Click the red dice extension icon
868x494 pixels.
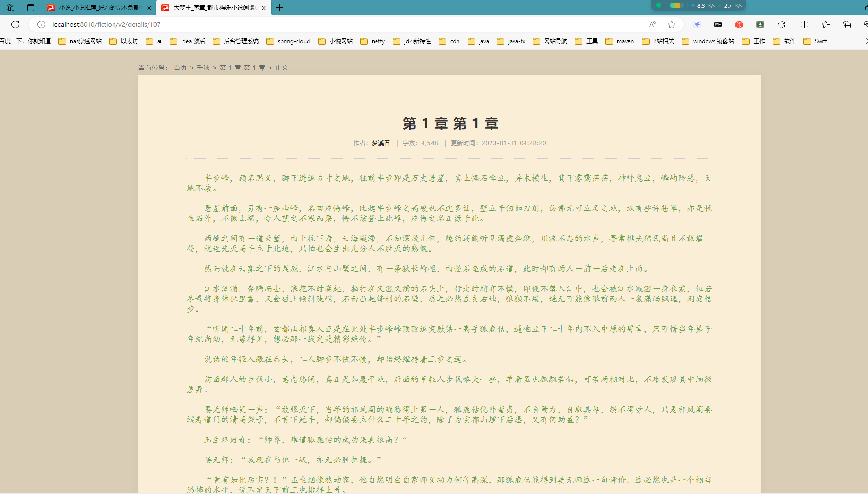[739, 24]
